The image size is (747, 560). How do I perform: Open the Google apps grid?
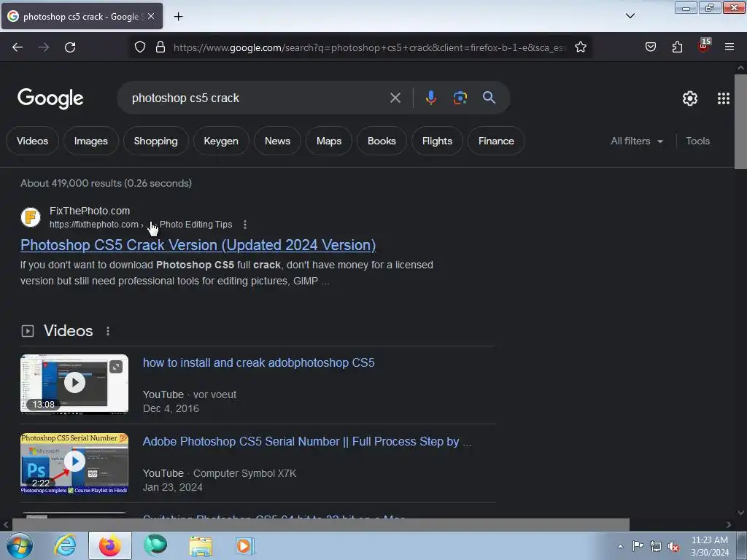pos(723,98)
